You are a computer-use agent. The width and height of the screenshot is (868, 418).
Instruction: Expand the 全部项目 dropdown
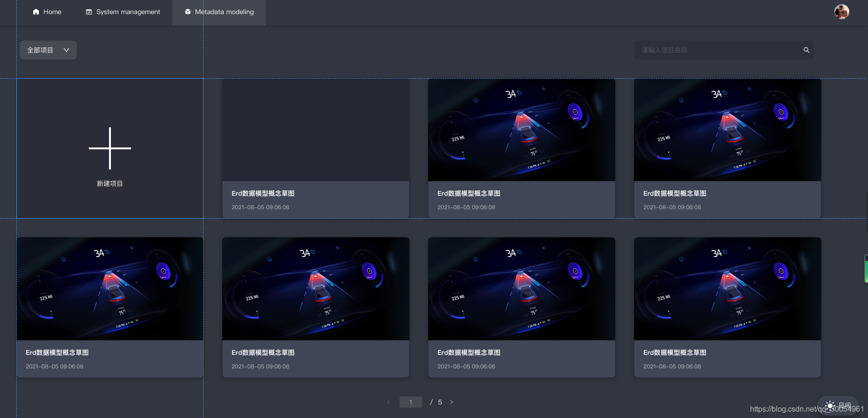pyautogui.click(x=48, y=50)
